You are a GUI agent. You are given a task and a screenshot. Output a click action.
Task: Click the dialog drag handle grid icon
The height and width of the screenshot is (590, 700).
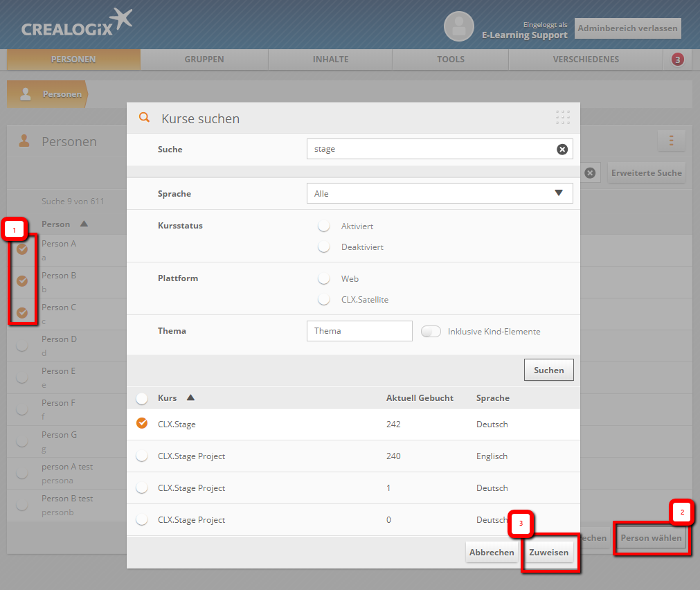(x=562, y=118)
